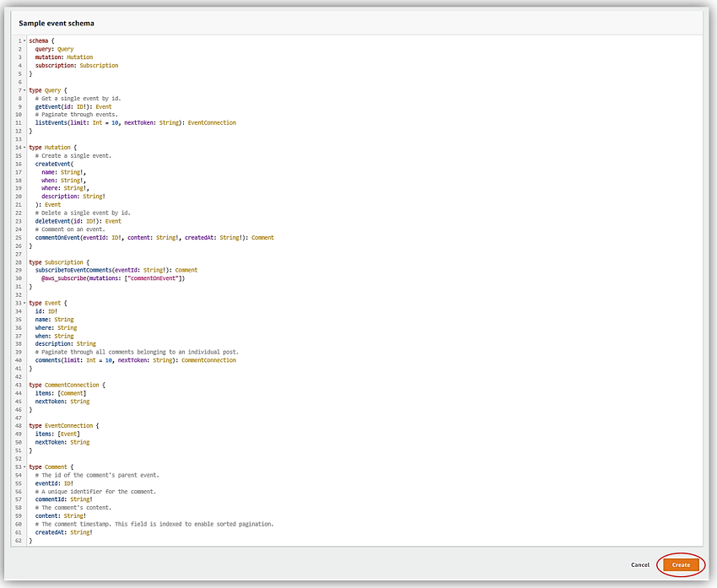717x588 pixels.
Task: Click line number 48 in gutter
Action: (x=18, y=426)
